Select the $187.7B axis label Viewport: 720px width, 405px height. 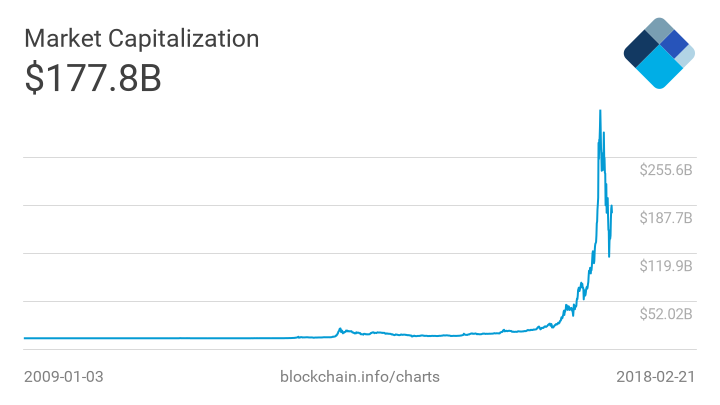pos(666,218)
